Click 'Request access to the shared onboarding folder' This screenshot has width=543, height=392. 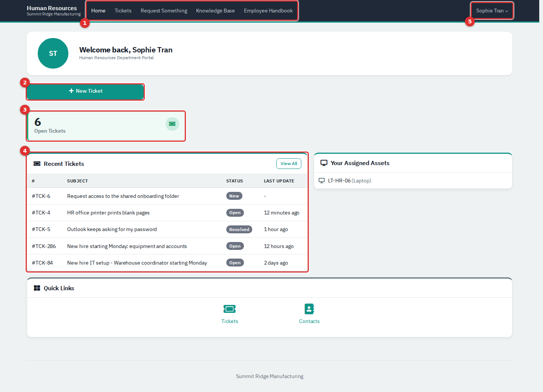pos(123,196)
